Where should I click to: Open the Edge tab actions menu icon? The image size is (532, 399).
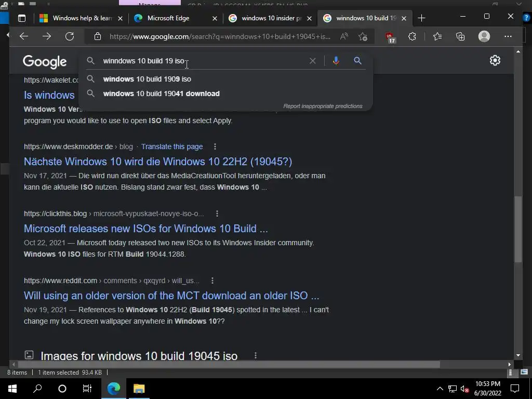(22, 18)
